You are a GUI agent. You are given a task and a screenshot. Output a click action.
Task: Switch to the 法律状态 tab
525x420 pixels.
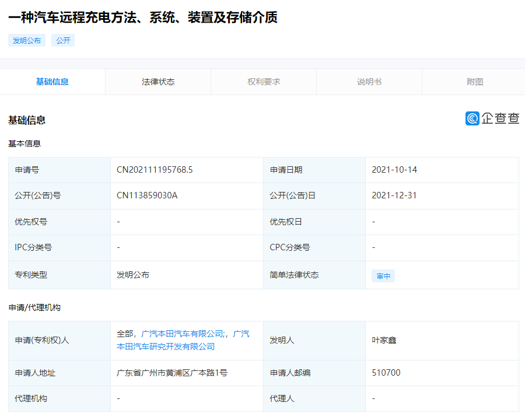click(158, 82)
